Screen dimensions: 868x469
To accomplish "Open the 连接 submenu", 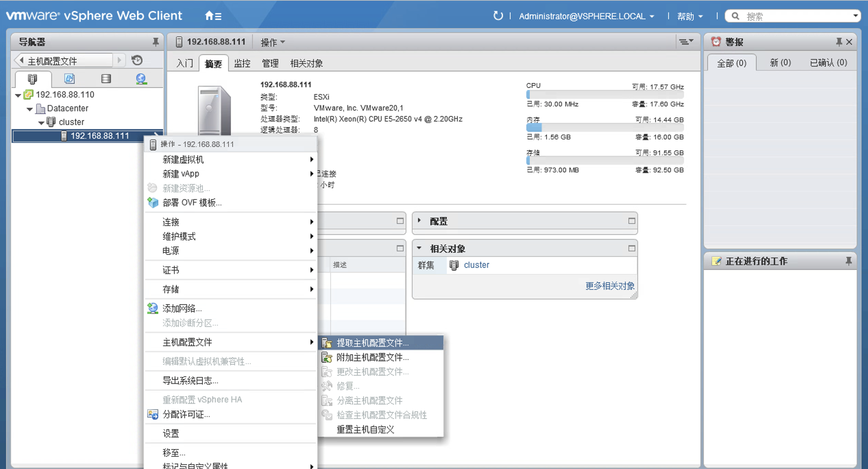I will [x=231, y=222].
